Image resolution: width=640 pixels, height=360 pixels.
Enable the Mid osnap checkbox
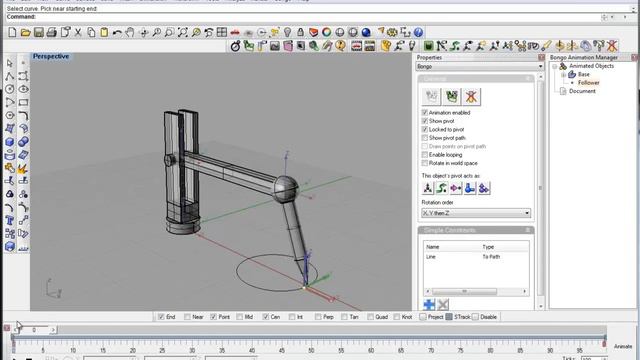pyautogui.click(x=240, y=317)
